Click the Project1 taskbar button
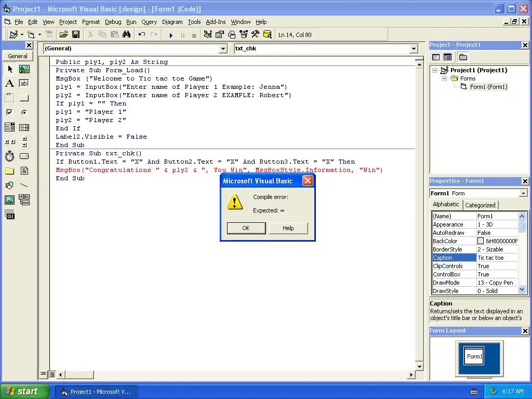This screenshot has height=399, width=532. [x=96, y=392]
